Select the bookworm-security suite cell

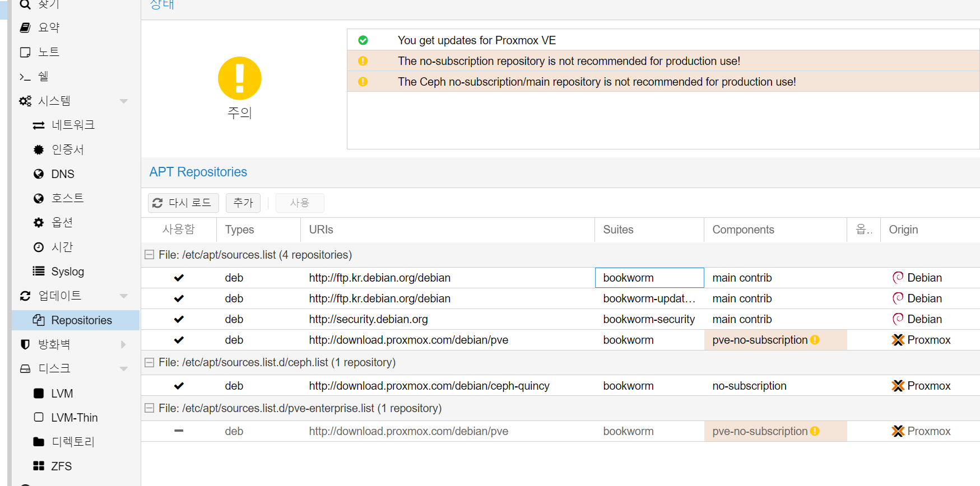[649, 319]
